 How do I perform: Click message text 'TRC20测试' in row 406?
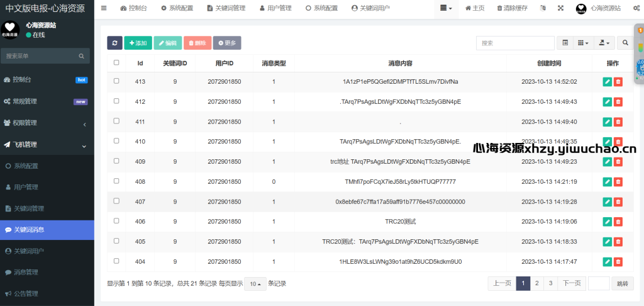pyautogui.click(x=401, y=222)
